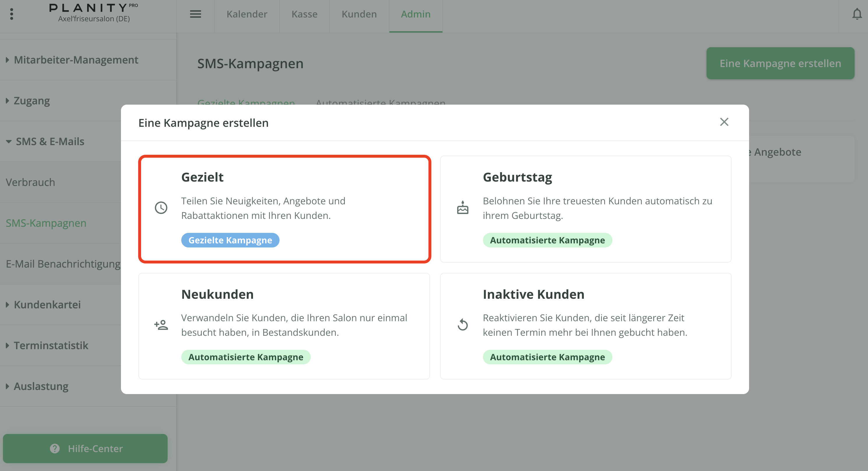Image resolution: width=868 pixels, height=471 pixels.
Task: Click the Eine Kampagne erstellen button
Action: 780,63
